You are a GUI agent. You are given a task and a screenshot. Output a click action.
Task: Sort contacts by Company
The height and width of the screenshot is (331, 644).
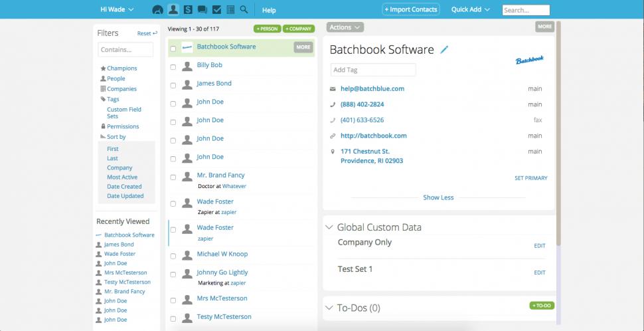coord(120,167)
